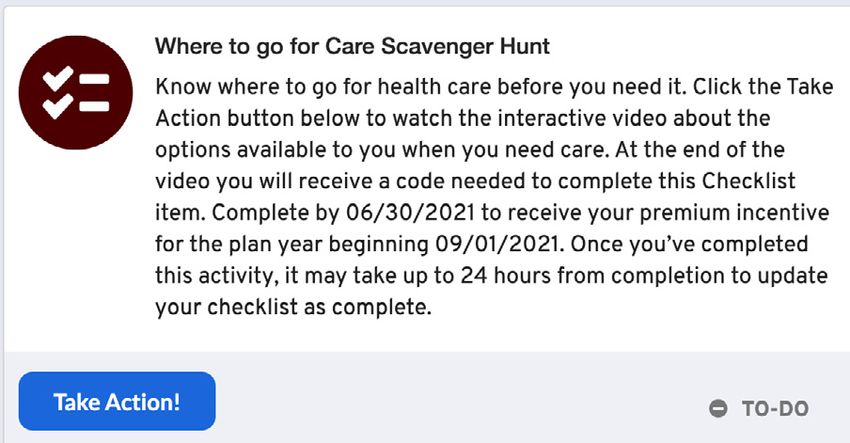The width and height of the screenshot is (850, 443).
Task: Open the Take Action! button
Action: [x=117, y=401]
